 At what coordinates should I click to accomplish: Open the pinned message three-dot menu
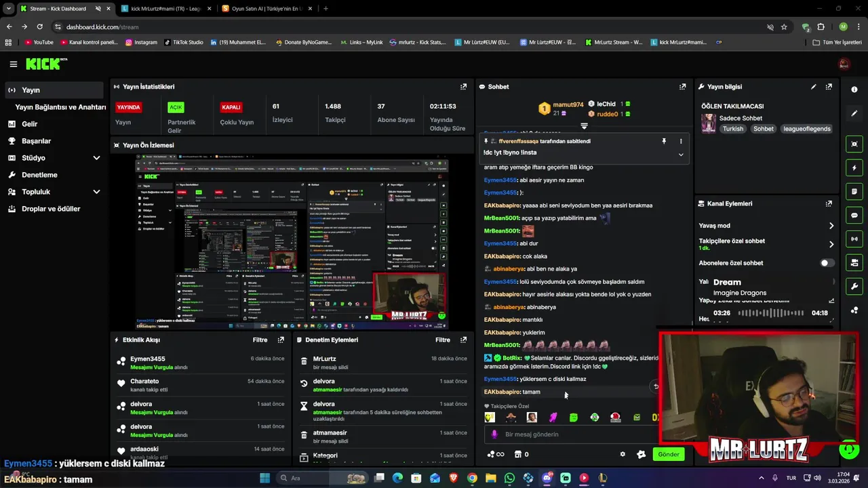(x=681, y=141)
